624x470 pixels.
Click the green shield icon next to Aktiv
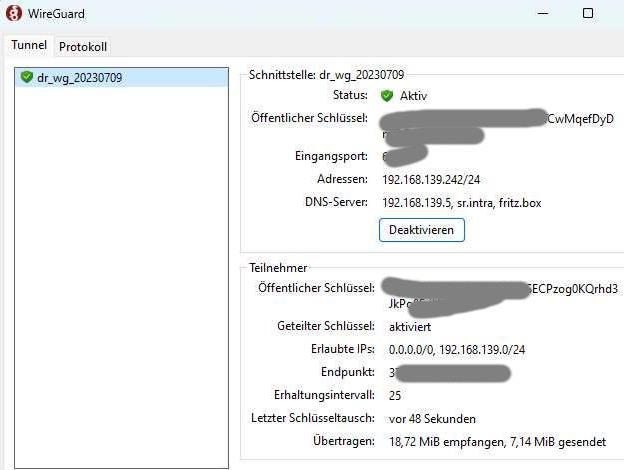387,96
